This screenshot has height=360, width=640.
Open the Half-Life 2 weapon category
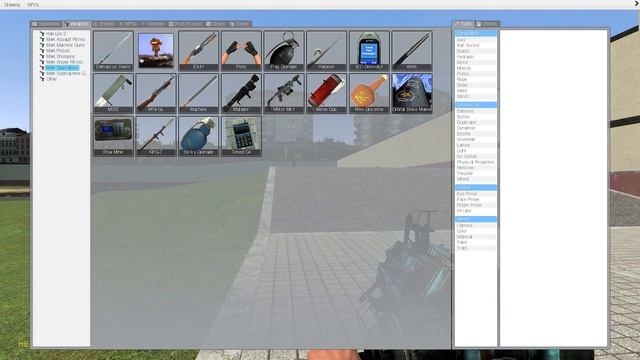(x=56, y=33)
